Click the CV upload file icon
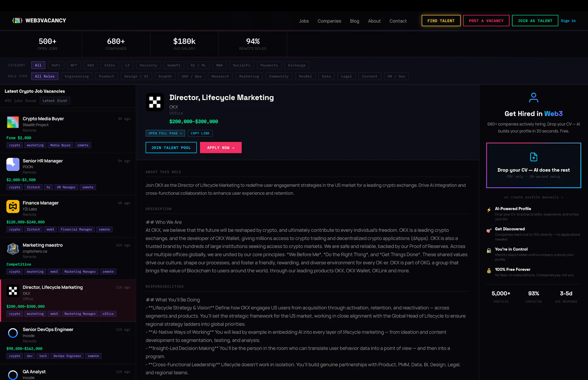Image resolution: width=588 pixels, height=380 pixels. 534,157
